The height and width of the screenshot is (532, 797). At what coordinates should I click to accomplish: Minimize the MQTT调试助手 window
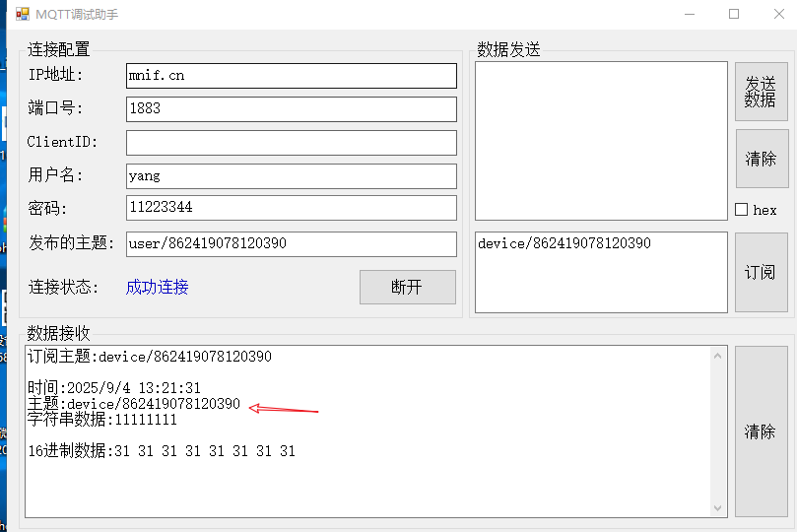coord(690,14)
